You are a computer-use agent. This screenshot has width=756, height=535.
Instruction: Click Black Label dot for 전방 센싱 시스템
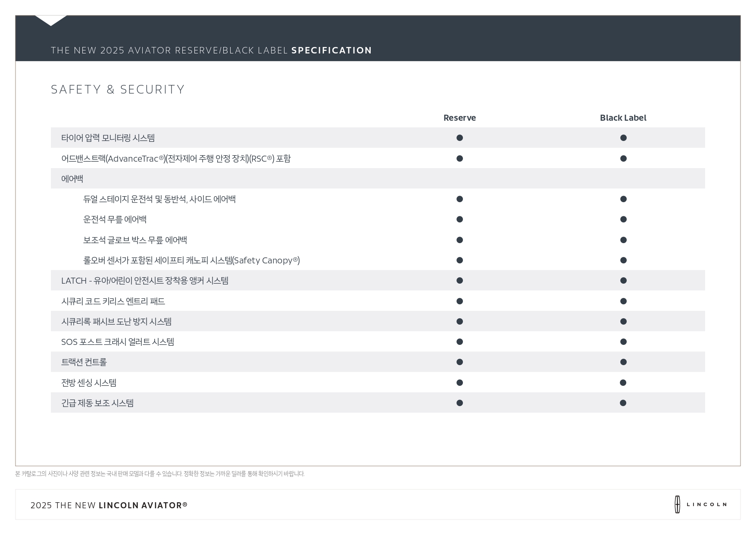tap(623, 383)
